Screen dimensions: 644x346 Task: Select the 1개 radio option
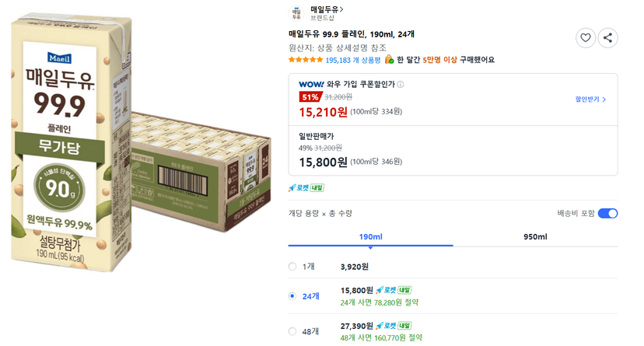click(292, 267)
